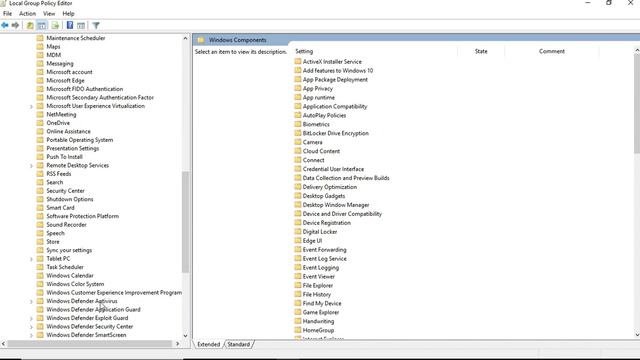The width and height of the screenshot is (640, 360).
Task: Select Sync your settings in tree
Action: click(x=69, y=250)
